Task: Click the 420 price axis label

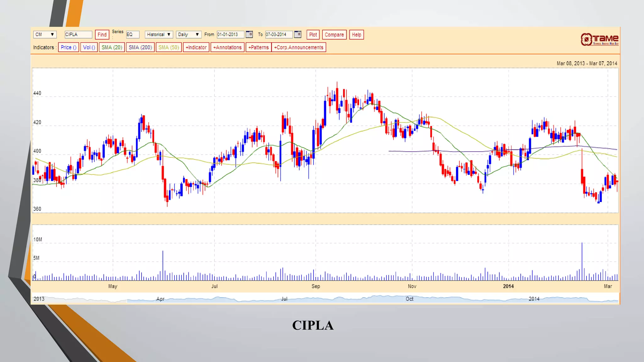Action: click(x=37, y=122)
